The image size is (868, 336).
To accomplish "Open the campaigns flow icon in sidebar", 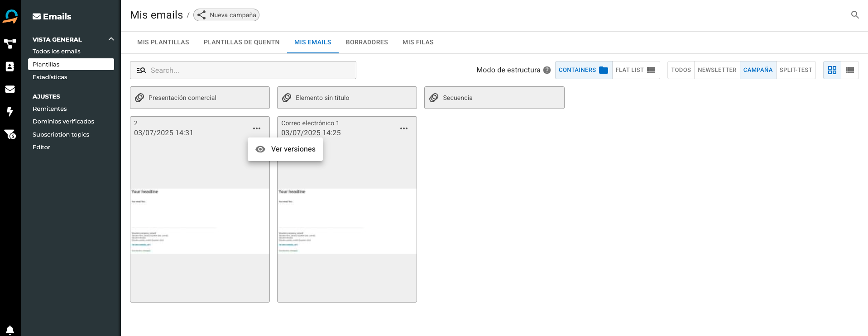I will [x=10, y=44].
